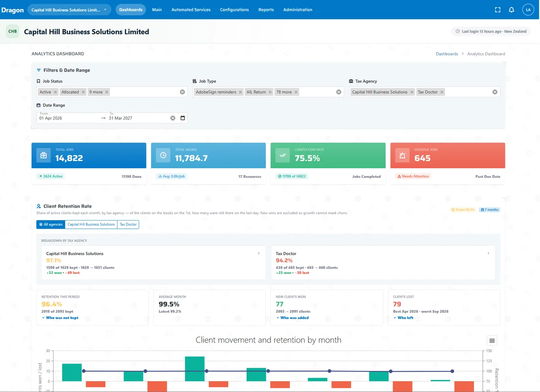This screenshot has width=540, height=392.
Task: Click the '17 Resources' text
Action: 250,176
